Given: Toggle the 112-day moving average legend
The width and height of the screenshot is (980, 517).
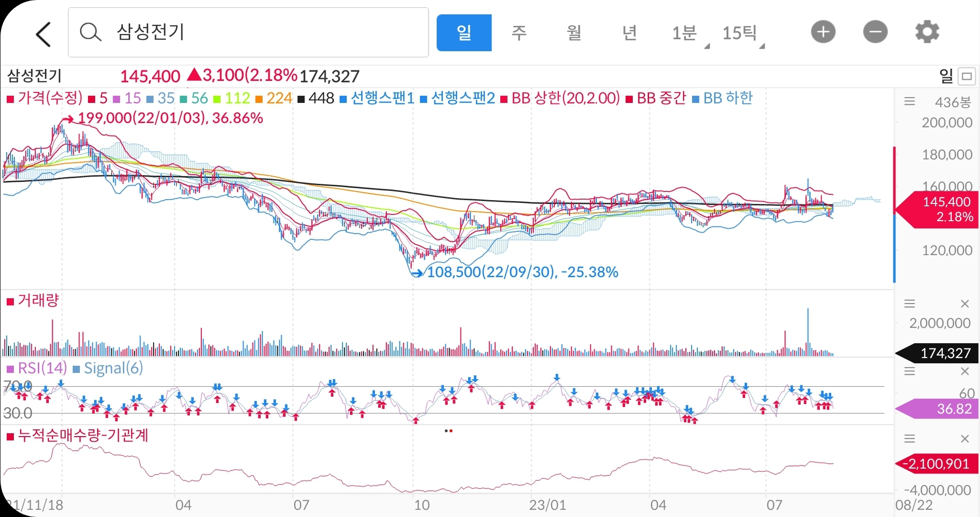Looking at the screenshot, I should pyautogui.click(x=231, y=98).
